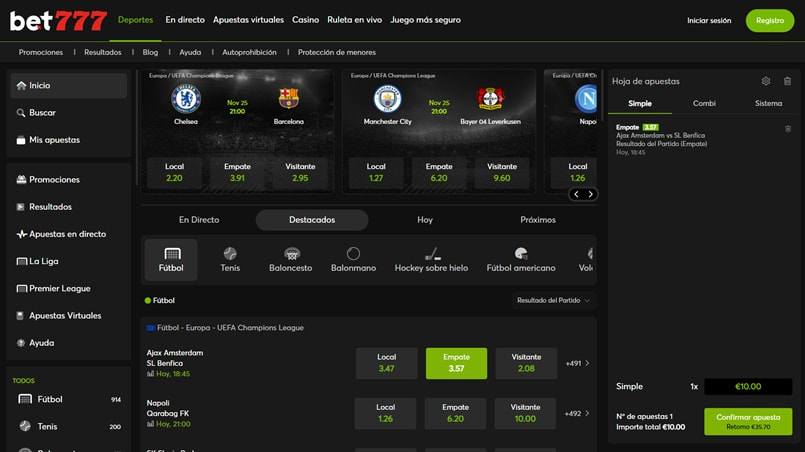Image resolution: width=805 pixels, height=452 pixels.
Task: Click the Registro button
Action: tap(770, 21)
